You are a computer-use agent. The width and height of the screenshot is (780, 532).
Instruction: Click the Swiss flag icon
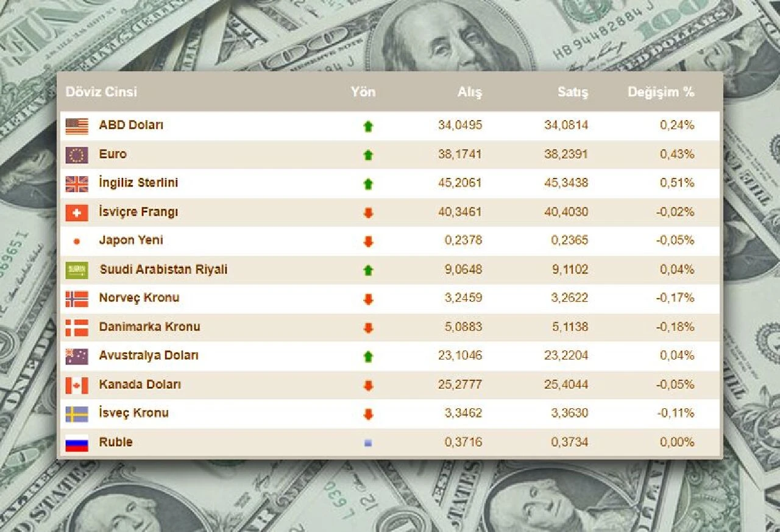77,213
